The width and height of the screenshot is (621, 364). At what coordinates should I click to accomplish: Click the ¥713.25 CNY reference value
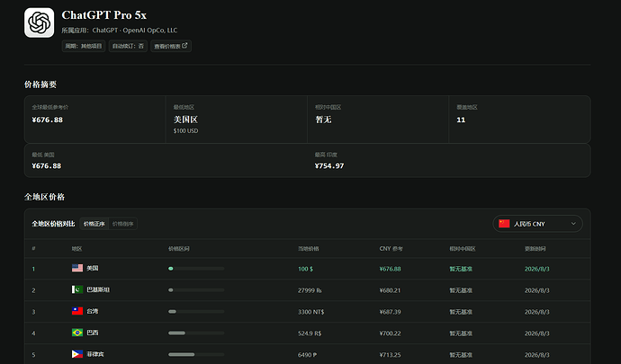click(x=390, y=355)
